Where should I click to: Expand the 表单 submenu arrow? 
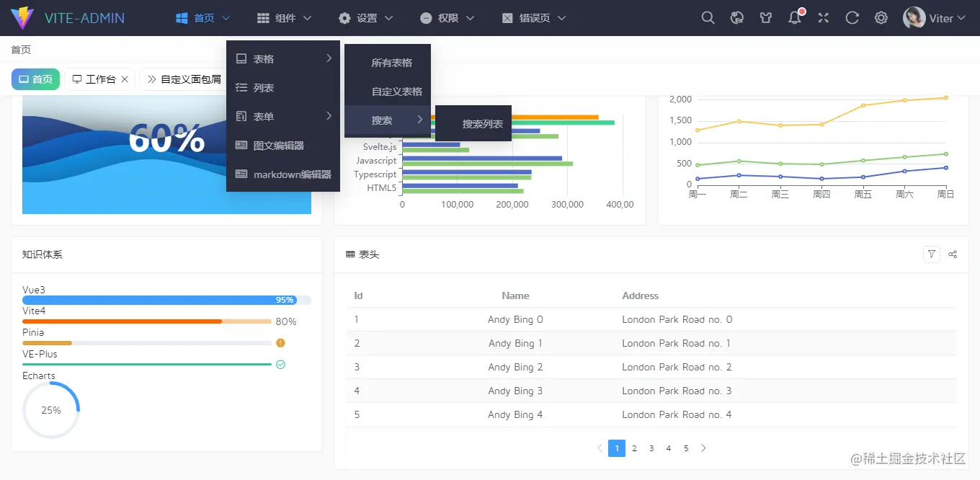[x=329, y=116]
